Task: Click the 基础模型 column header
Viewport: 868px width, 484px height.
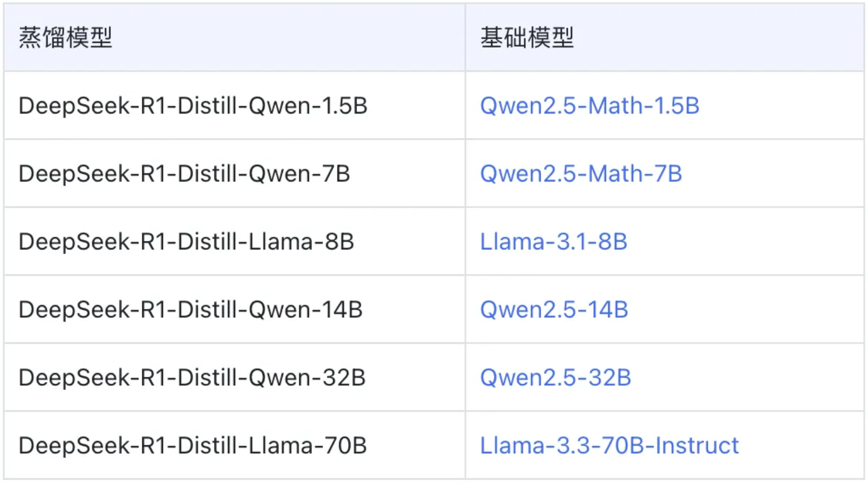Action: tap(526, 38)
